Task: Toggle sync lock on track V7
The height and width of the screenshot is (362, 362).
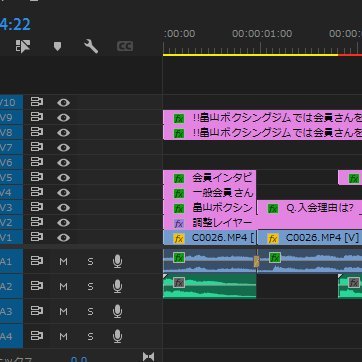Action: pyautogui.click(x=37, y=147)
